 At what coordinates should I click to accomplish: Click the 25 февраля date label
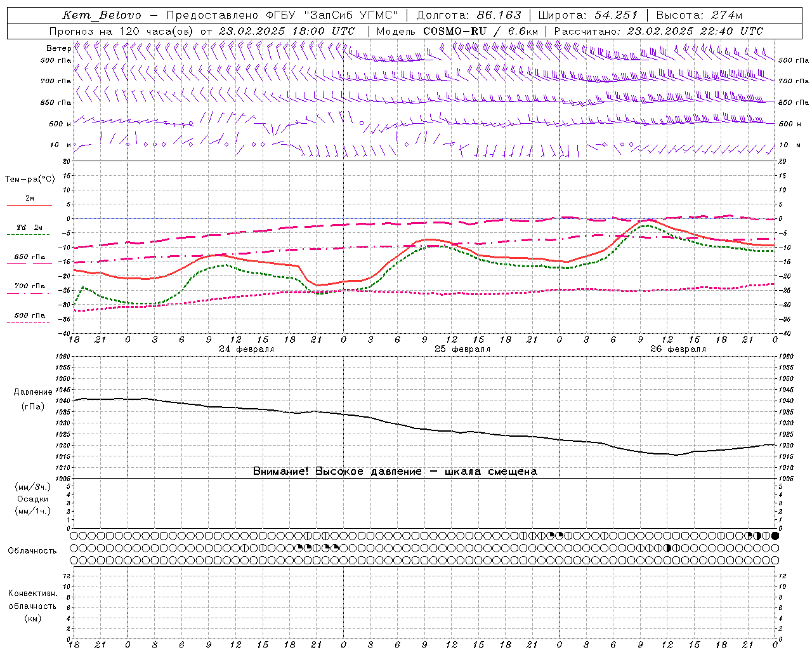(x=462, y=349)
